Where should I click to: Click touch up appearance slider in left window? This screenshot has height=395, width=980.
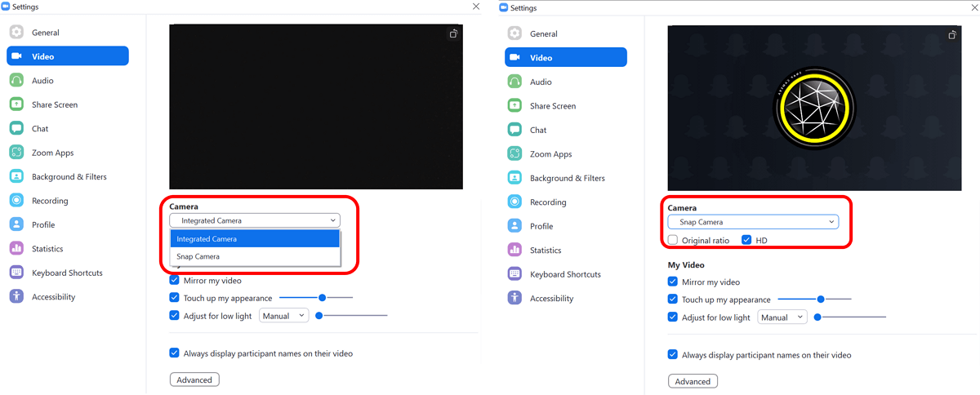point(316,298)
